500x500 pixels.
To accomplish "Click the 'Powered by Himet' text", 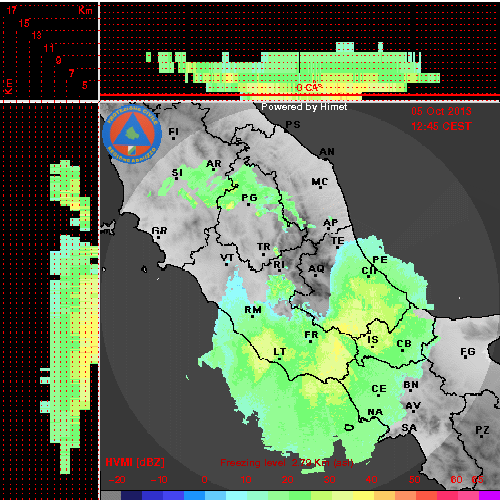I will click(304, 107).
